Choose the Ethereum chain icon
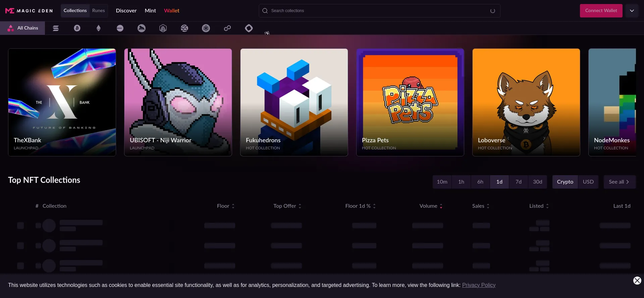The width and height of the screenshot is (644, 298). click(x=99, y=28)
